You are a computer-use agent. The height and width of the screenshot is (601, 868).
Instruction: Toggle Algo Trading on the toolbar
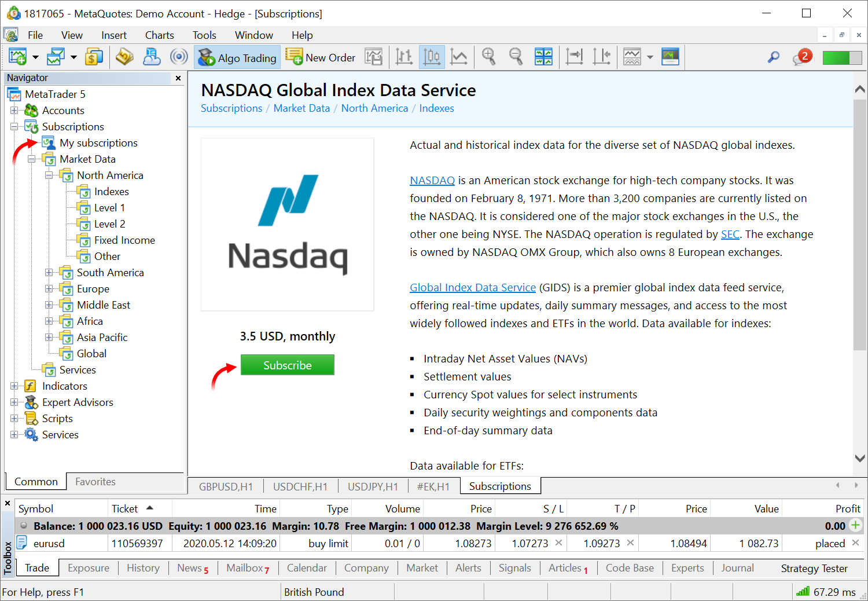click(x=237, y=57)
